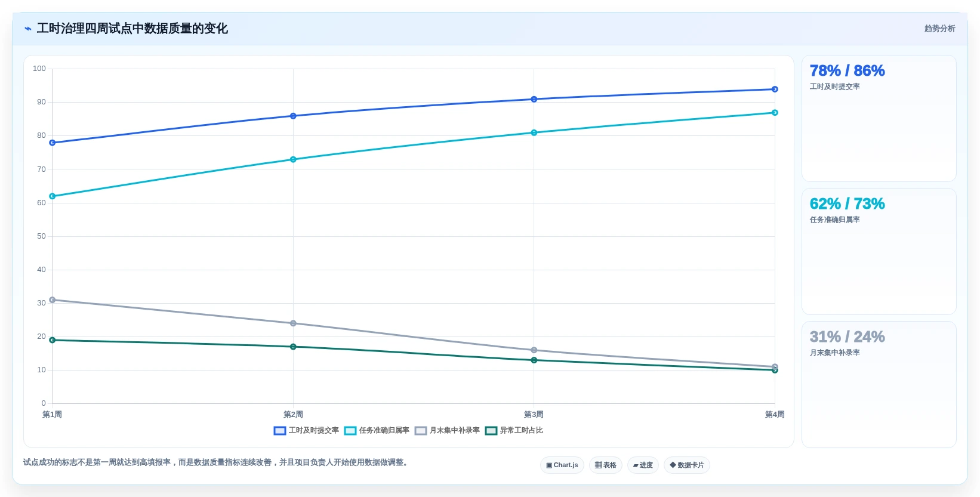Select the 数据卡片 tag
This screenshot has height=497, width=980.
click(x=687, y=465)
